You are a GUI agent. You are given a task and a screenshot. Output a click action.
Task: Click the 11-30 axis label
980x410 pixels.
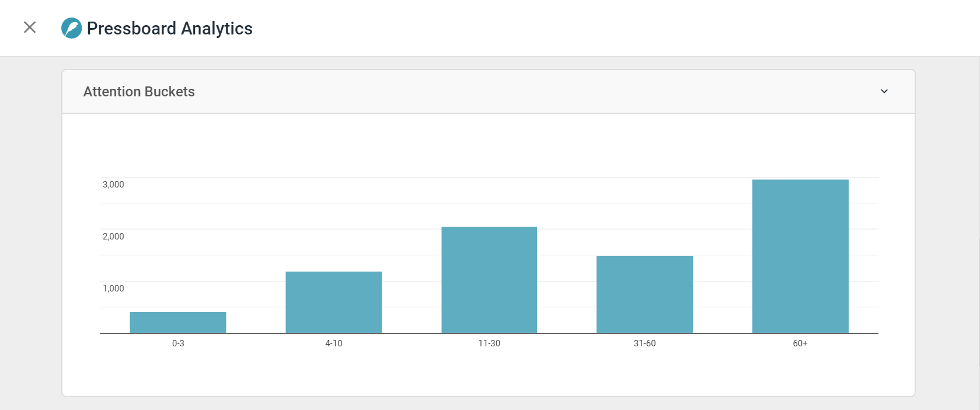click(489, 343)
